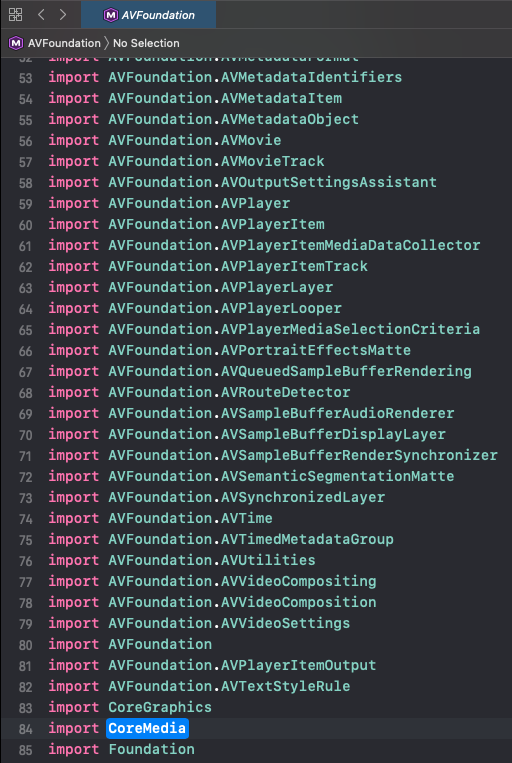Open the No Selection jump bar menu
This screenshot has width=512, height=763.
pos(146,43)
